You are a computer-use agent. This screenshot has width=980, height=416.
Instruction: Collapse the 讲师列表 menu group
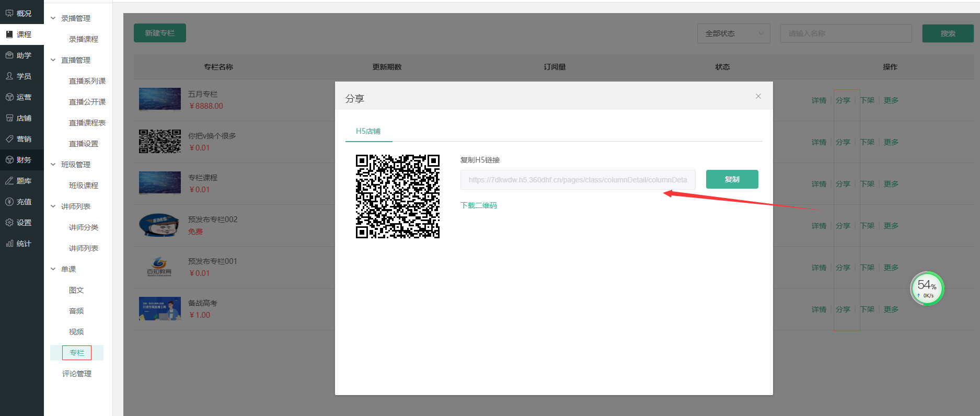click(x=53, y=206)
